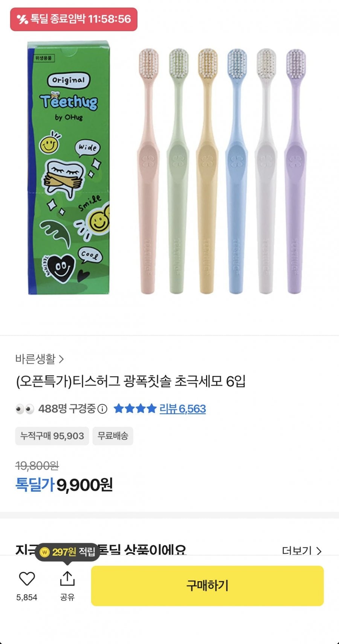Tap the 누적구매 95,903 tag
The width and height of the screenshot is (339, 644).
coord(52,436)
